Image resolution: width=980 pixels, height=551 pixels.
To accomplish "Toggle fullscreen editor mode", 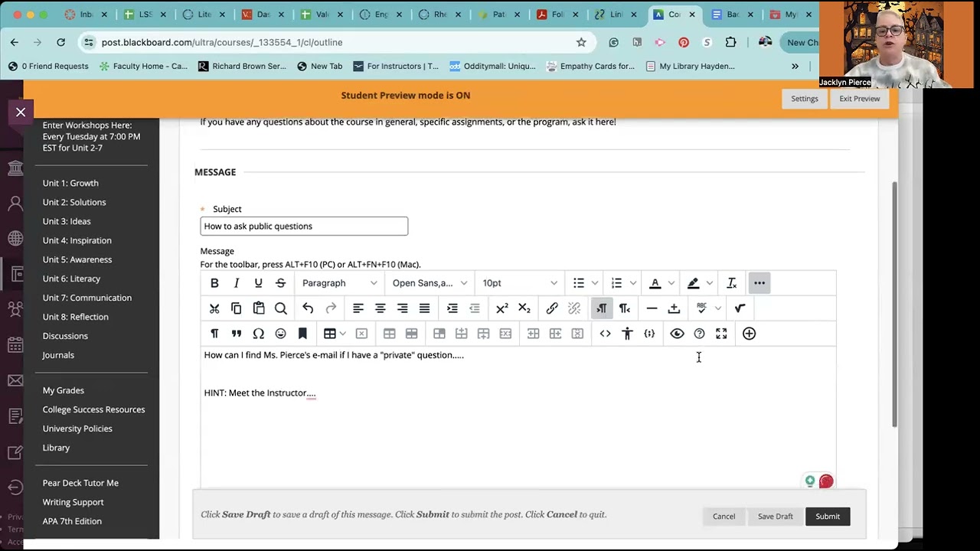I will pyautogui.click(x=721, y=334).
